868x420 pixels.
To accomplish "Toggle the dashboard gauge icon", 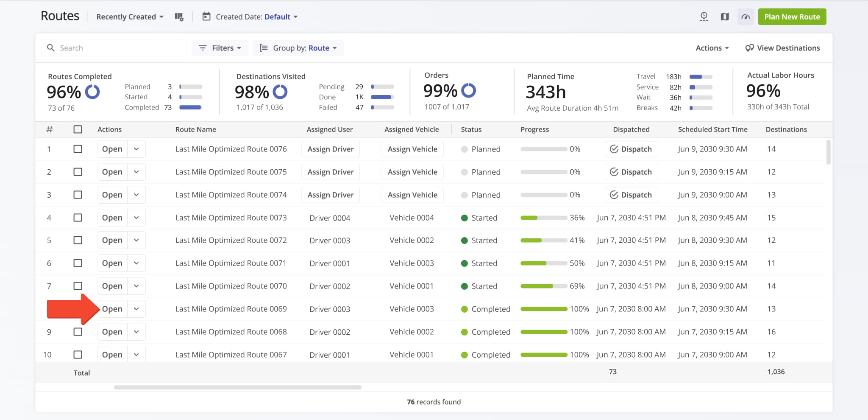I will point(746,17).
